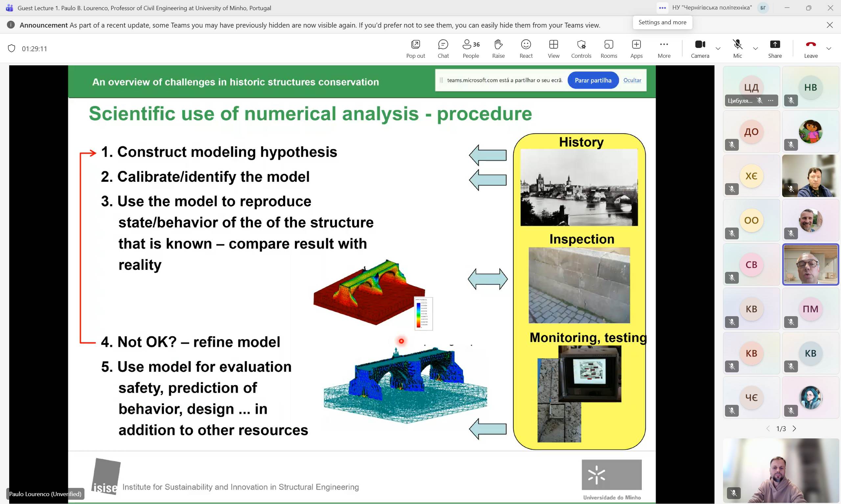841x504 pixels.
Task: Open the Rooms breakout icon
Action: 608,49
